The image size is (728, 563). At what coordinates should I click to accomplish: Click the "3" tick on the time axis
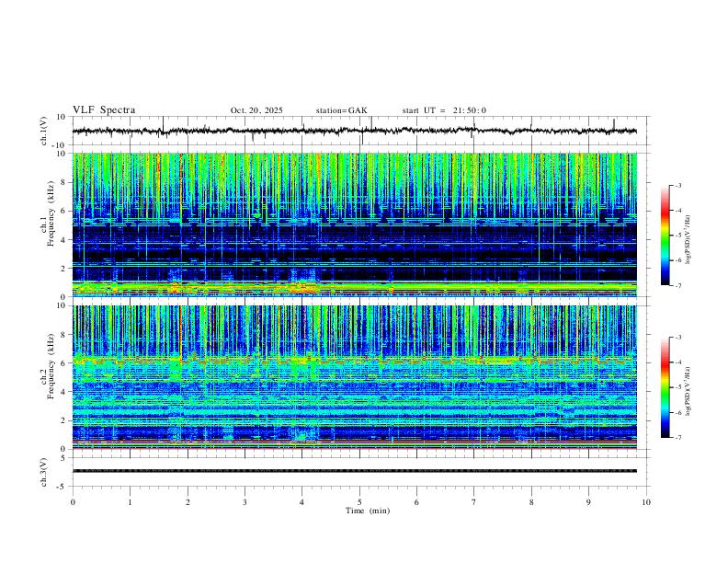[245, 502]
